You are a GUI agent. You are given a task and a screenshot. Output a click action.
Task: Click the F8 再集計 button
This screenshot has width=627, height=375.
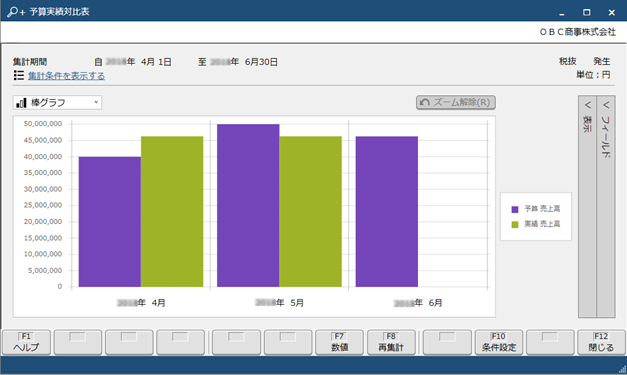pos(391,342)
